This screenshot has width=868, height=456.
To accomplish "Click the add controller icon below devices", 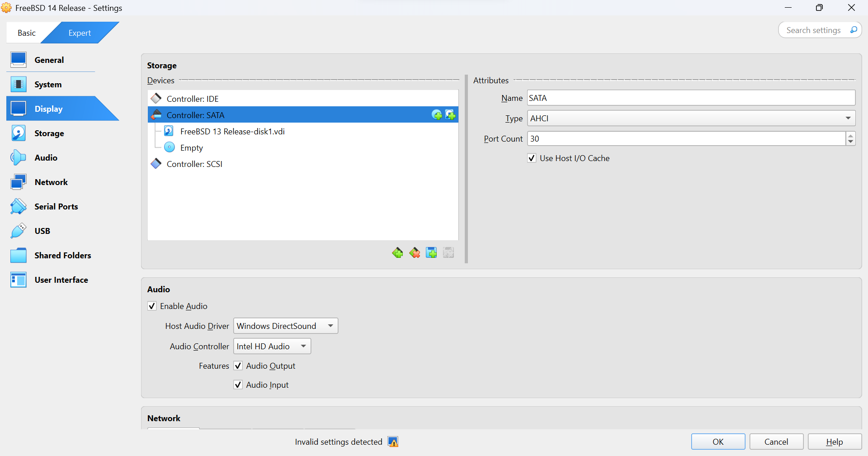I will (397, 253).
